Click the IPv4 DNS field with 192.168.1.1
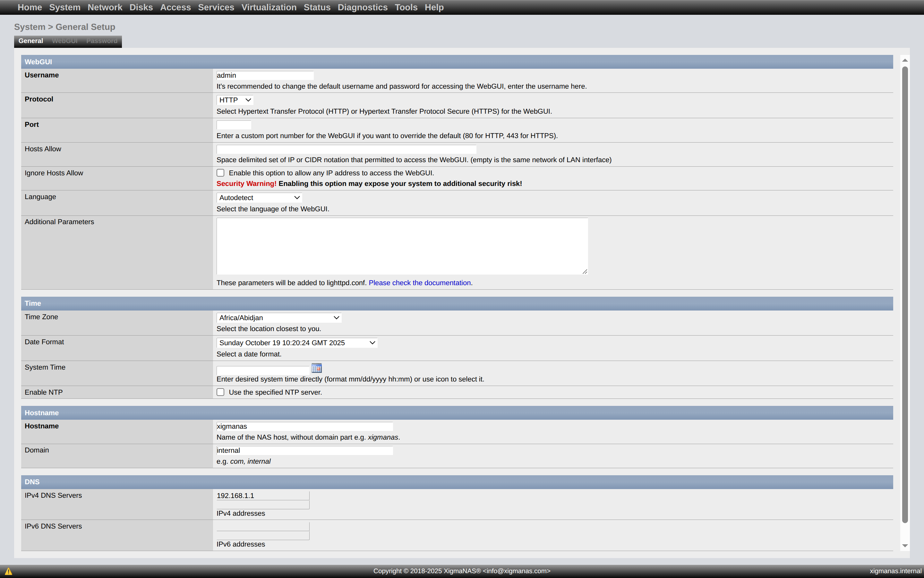The image size is (924, 578). [x=263, y=495]
